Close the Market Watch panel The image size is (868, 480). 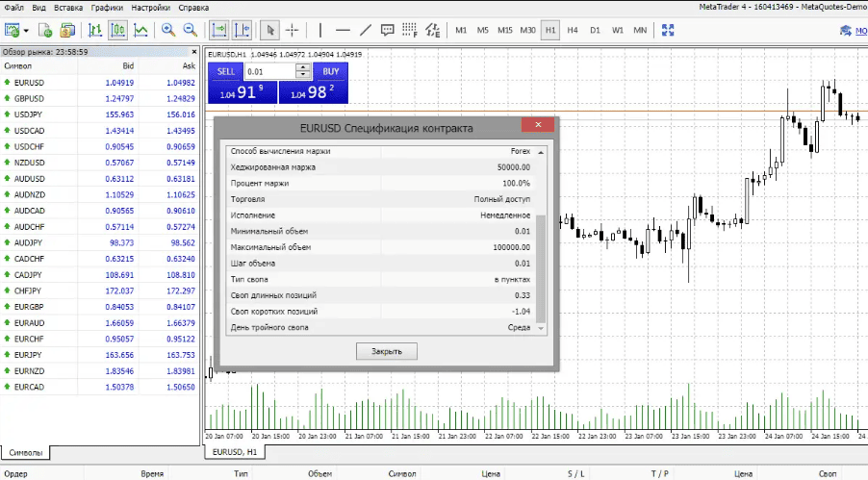point(194,52)
